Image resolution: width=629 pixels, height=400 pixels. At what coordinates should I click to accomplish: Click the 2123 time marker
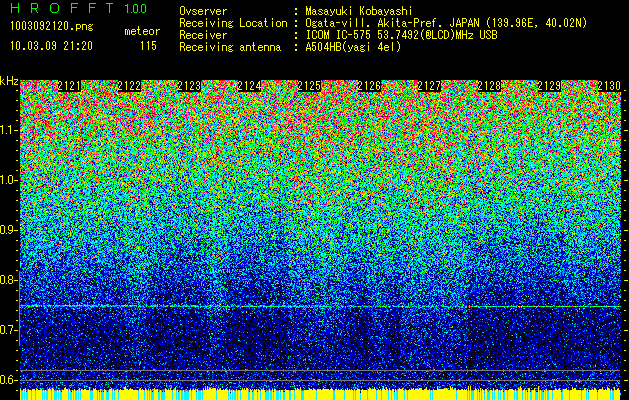pyautogui.click(x=189, y=86)
